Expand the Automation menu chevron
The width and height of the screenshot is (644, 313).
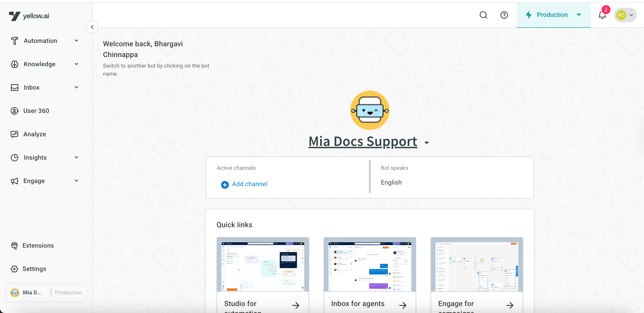click(76, 41)
